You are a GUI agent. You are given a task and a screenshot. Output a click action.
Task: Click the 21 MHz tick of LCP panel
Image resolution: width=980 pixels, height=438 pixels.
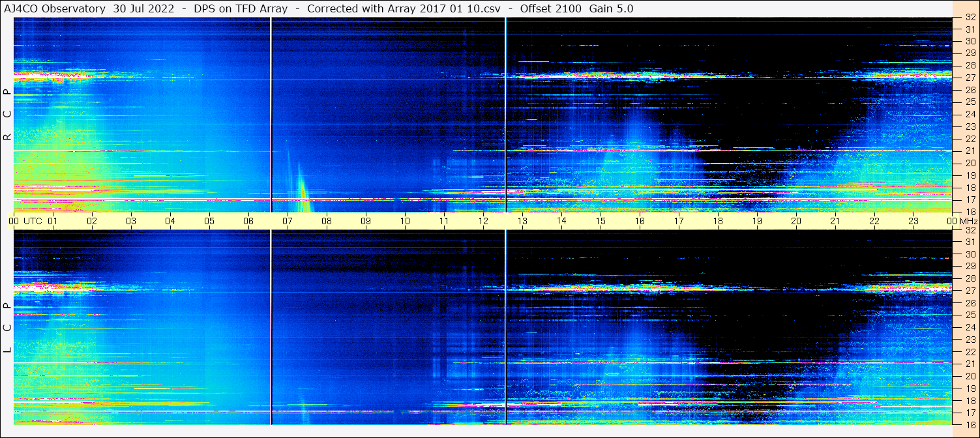click(x=970, y=364)
